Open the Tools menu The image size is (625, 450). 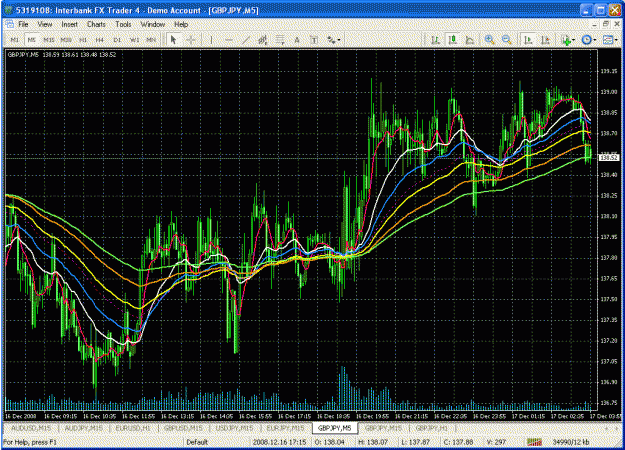123,24
